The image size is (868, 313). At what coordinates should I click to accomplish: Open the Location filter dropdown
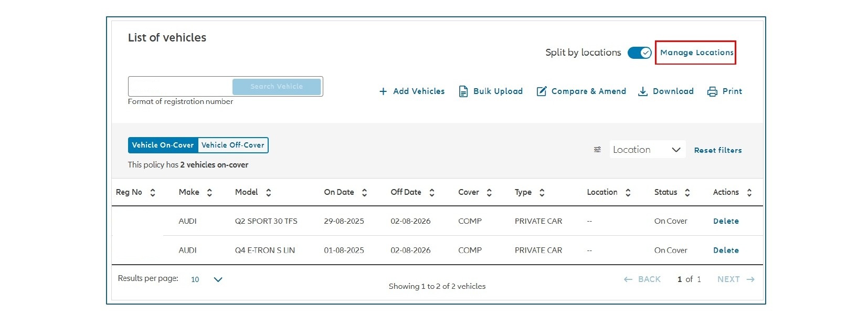[647, 150]
